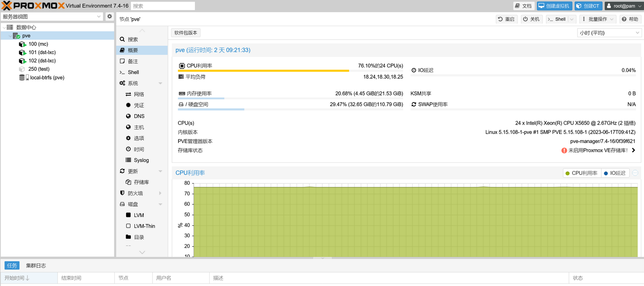Expand 防火墙 menu group arrow
This screenshot has width=644, height=286.
(160, 193)
